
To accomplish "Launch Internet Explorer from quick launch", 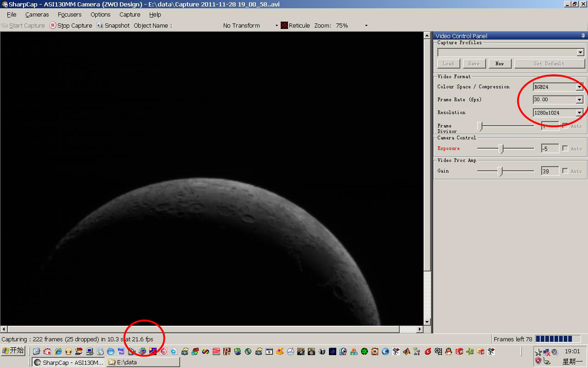I will click(58, 351).
